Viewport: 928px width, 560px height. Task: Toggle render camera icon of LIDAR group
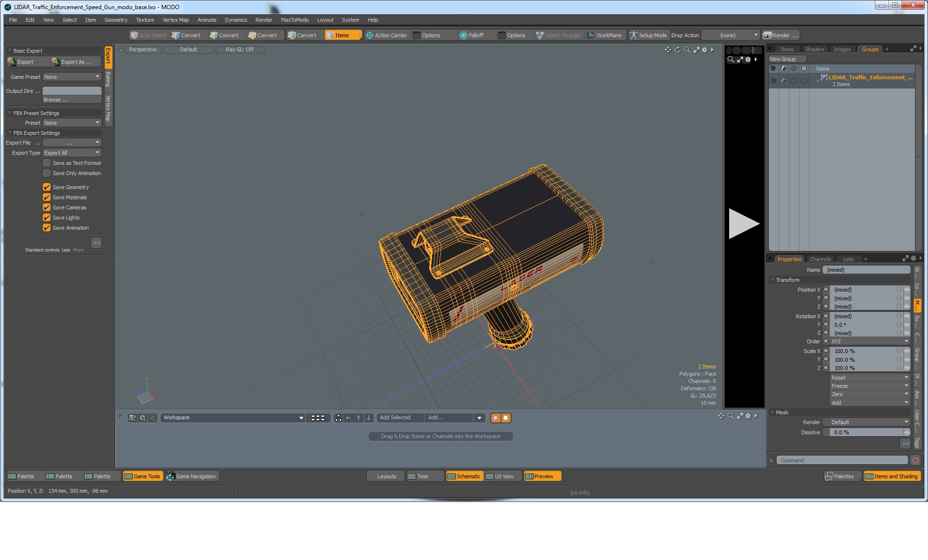(x=784, y=81)
